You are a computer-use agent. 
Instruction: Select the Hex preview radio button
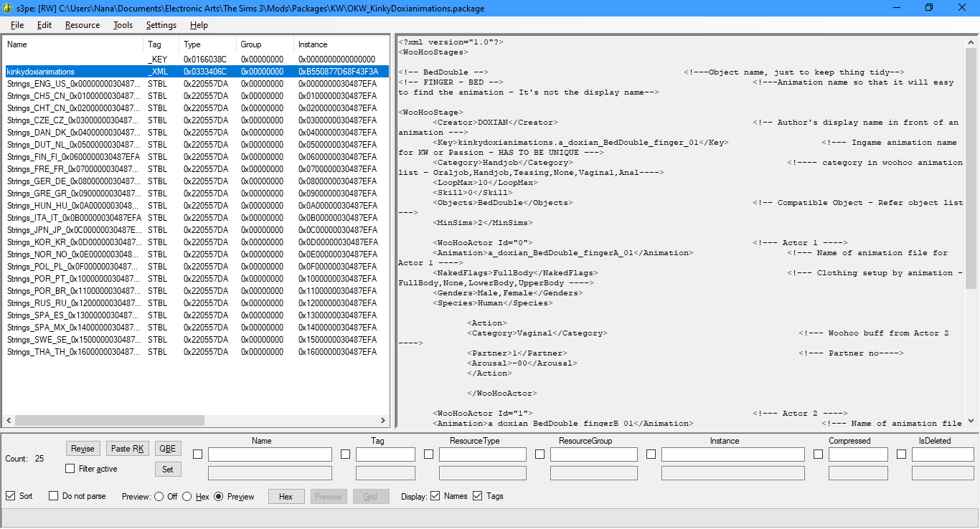187,497
